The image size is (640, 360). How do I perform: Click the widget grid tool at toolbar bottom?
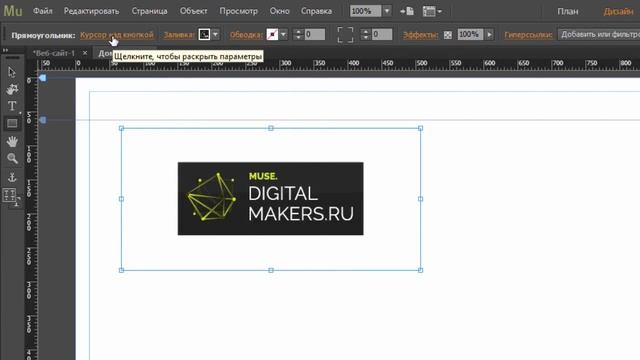10,195
